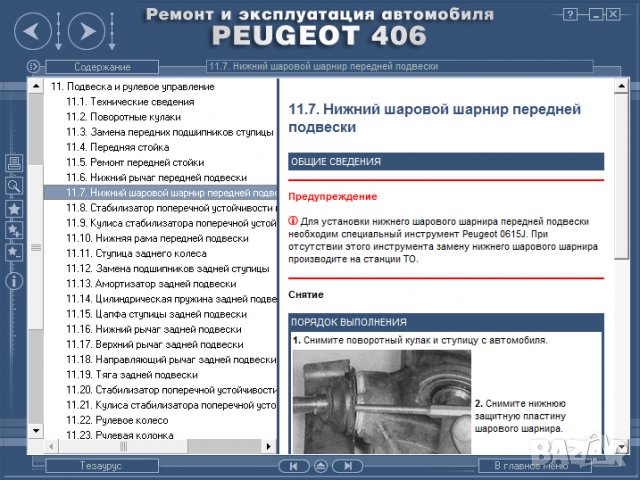
Task: Open the favorites star icon
Action: point(14,209)
